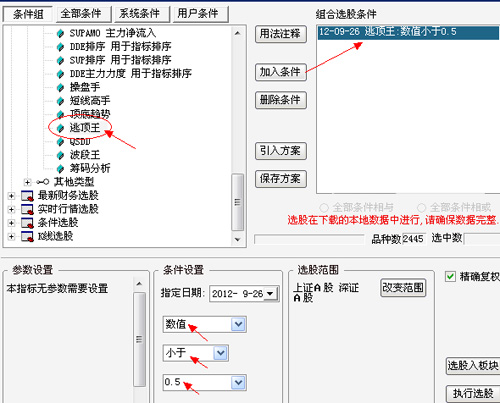
Task: Click the K线选股 folder icon
Action: point(27,236)
